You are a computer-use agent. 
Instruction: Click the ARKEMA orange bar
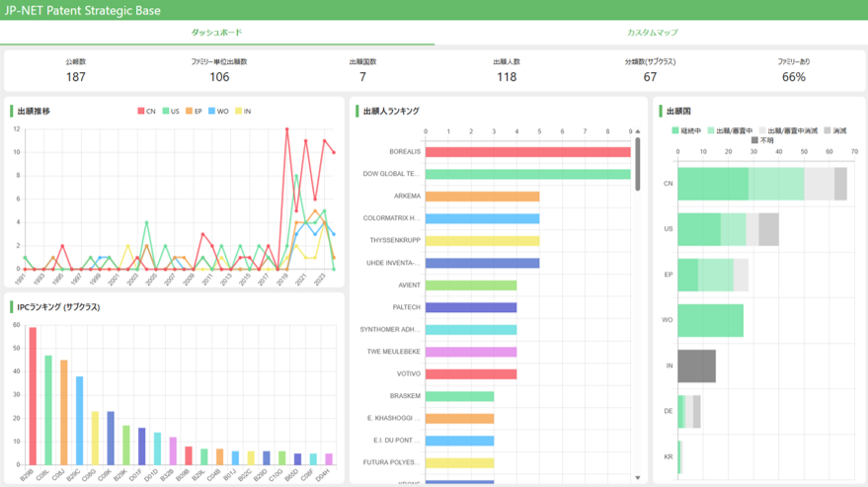tap(482, 197)
